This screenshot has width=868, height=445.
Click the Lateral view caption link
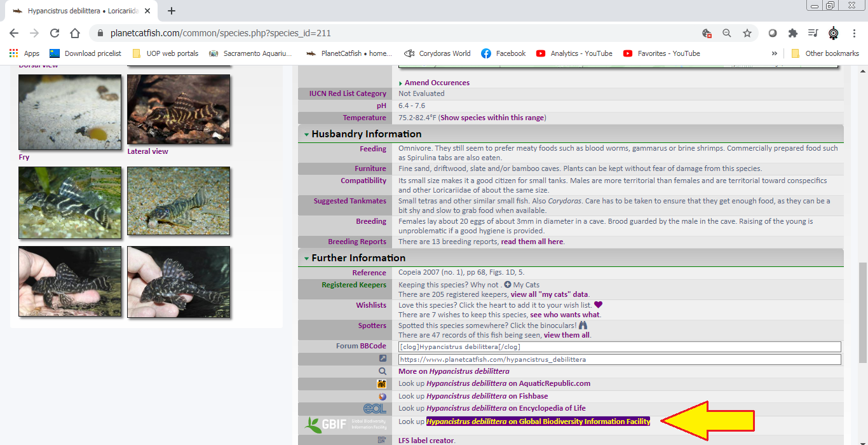148,151
